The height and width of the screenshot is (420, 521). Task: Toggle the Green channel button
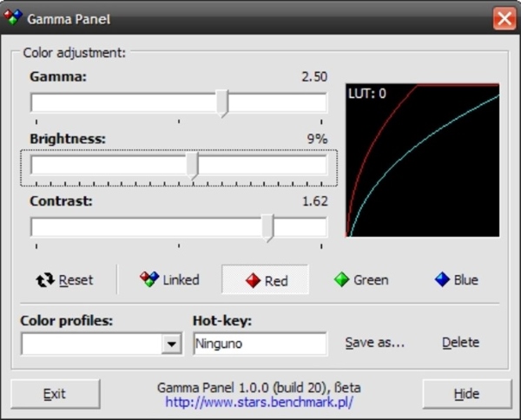pyautogui.click(x=361, y=280)
